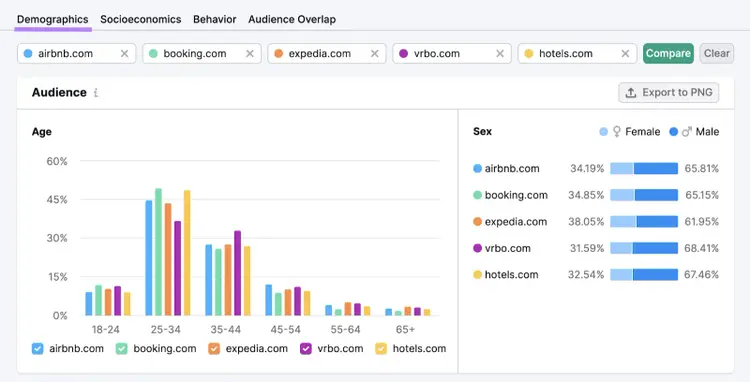The width and height of the screenshot is (750, 382).
Task: Click the vrbo.com sex ratio bar
Action: (x=644, y=248)
